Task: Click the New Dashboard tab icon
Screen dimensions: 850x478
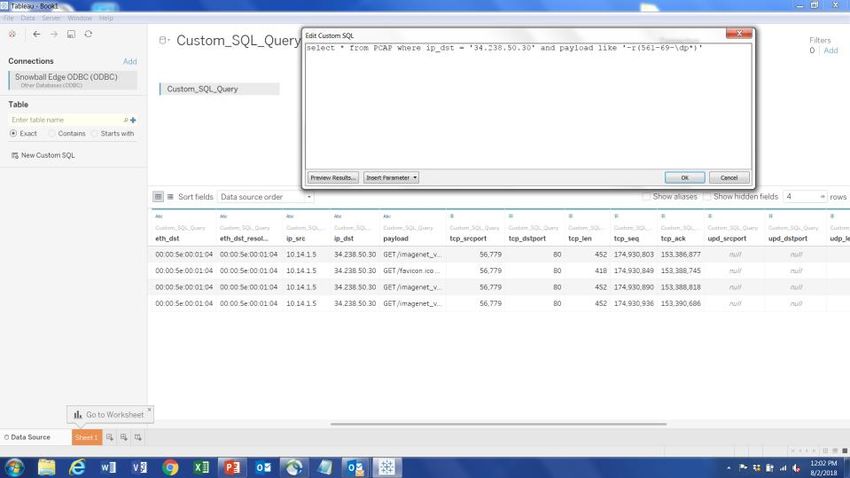Action: point(124,437)
